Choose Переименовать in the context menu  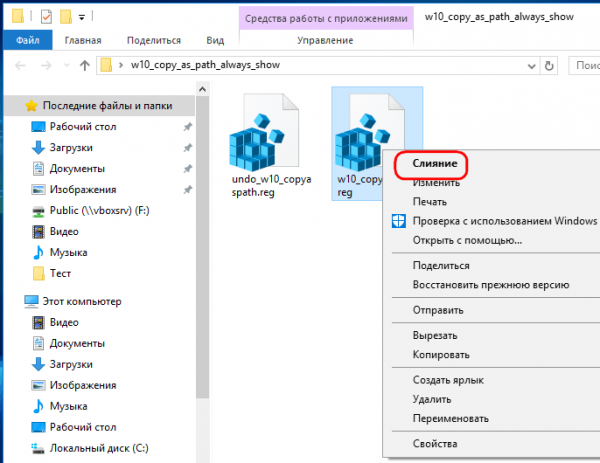point(450,418)
